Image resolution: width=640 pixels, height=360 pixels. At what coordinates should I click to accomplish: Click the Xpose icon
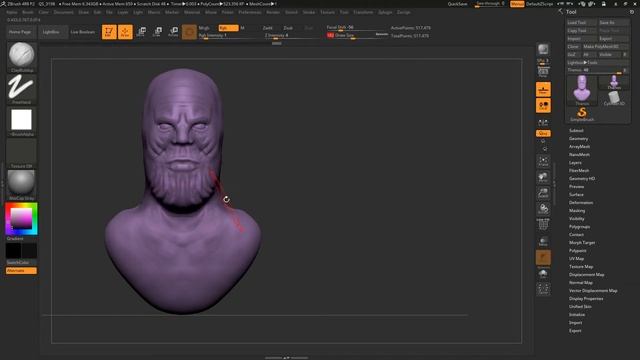click(543, 289)
